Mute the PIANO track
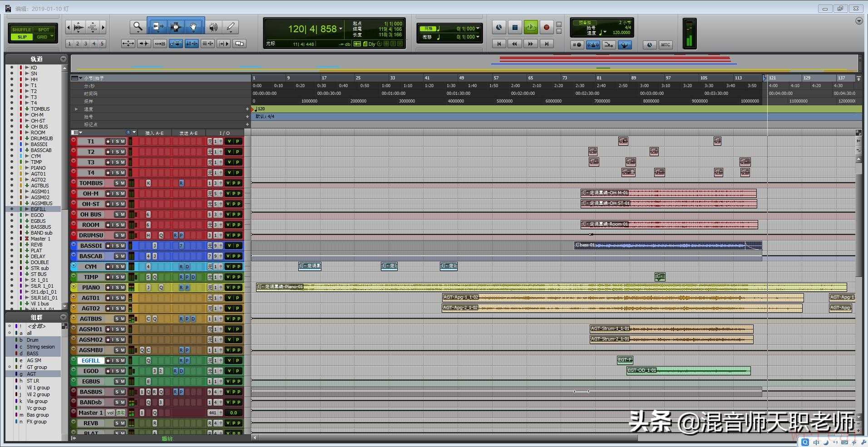This screenshot has height=447, width=868. point(123,288)
